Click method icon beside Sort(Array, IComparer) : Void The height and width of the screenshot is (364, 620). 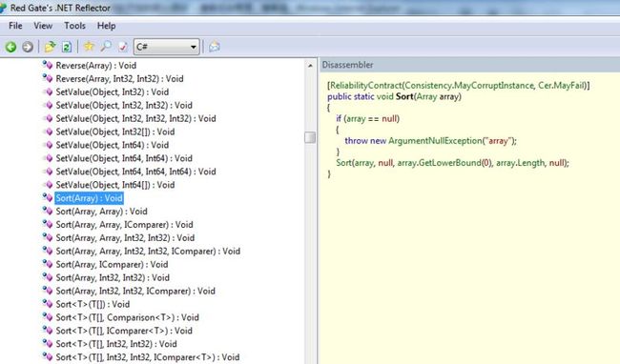pyautogui.click(x=48, y=265)
